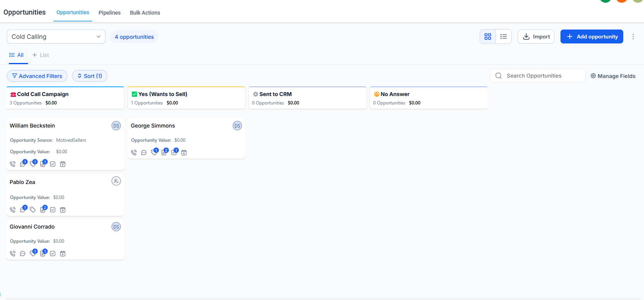Viewport: 644px width, 300px height.
Task: Go to the Pipelines tab
Action: click(110, 13)
